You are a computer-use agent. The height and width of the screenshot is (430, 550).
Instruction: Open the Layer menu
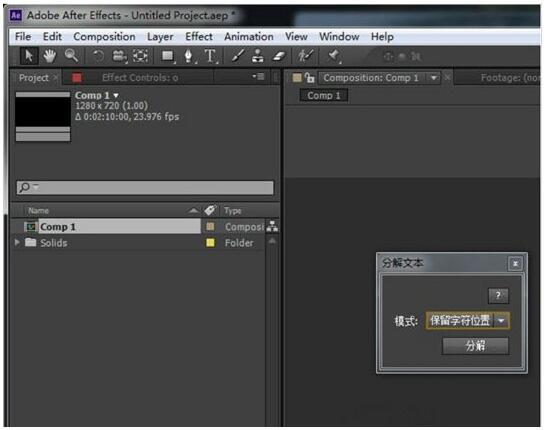pyautogui.click(x=160, y=36)
